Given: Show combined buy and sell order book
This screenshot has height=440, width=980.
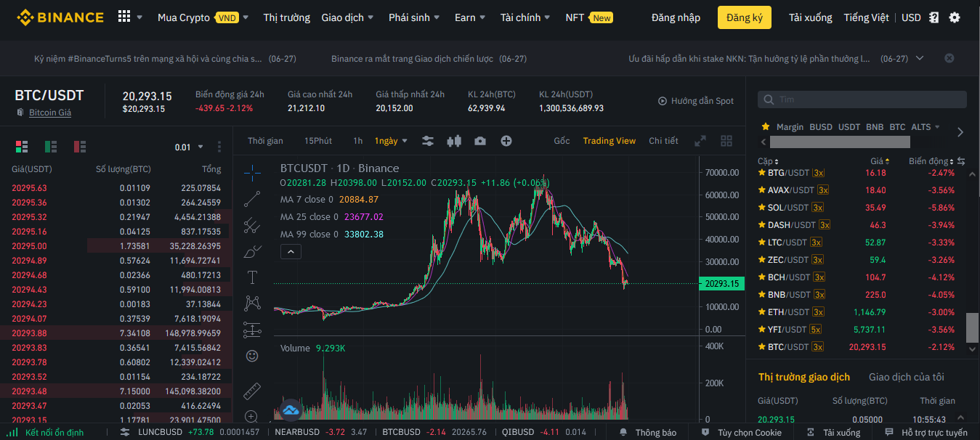Looking at the screenshot, I should click(22, 147).
